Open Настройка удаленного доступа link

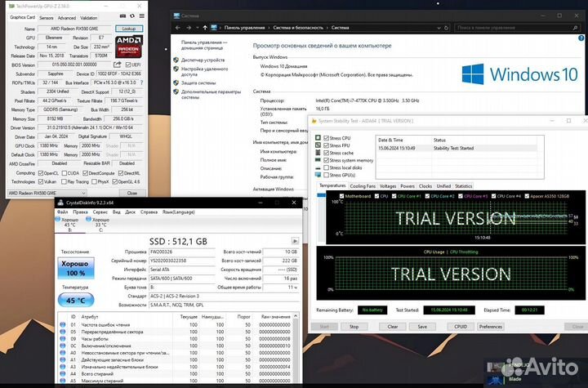(x=204, y=72)
